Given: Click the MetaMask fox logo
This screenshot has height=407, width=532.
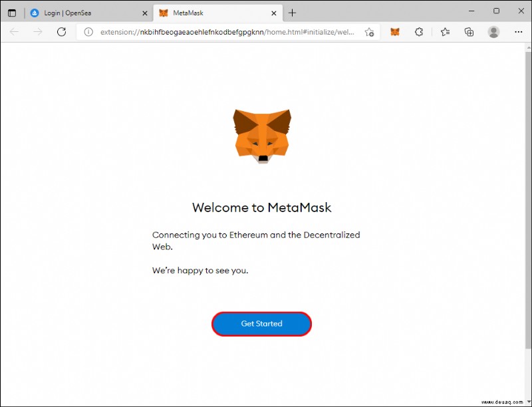Looking at the screenshot, I should pyautogui.click(x=262, y=136).
